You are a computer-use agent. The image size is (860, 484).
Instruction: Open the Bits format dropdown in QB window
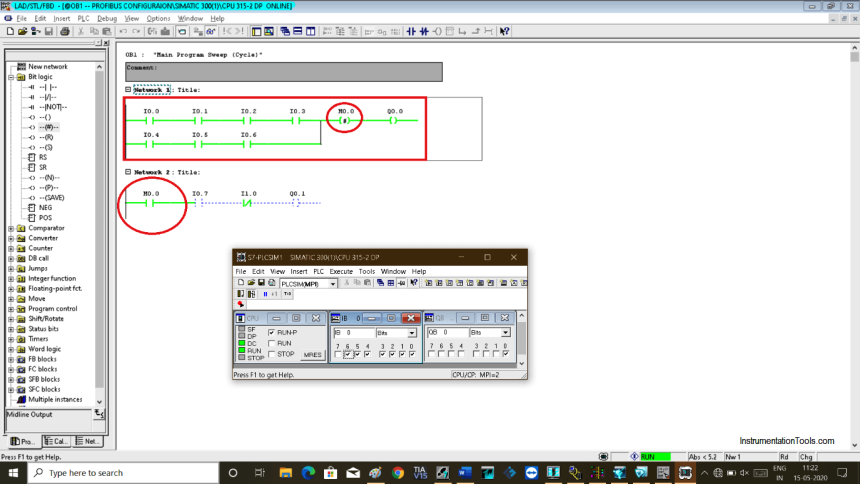click(x=505, y=333)
